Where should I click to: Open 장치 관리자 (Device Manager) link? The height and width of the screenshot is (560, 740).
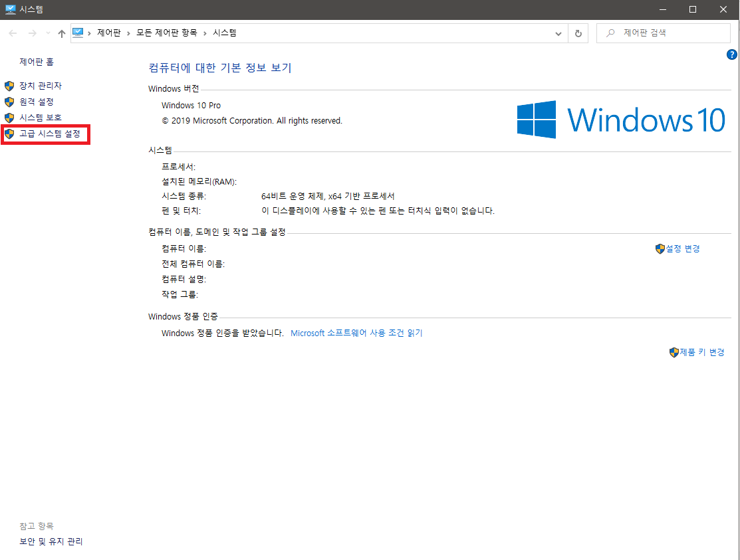coord(40,86)
